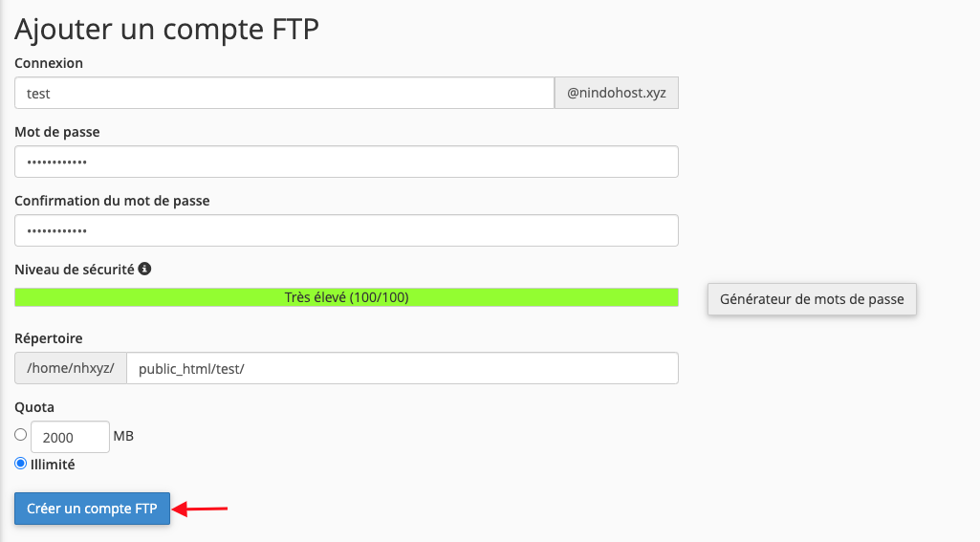Click the Niveau de sécurité label
This screenshot has height=542, width=980.
pyautogui.click(x=75, y=270)
